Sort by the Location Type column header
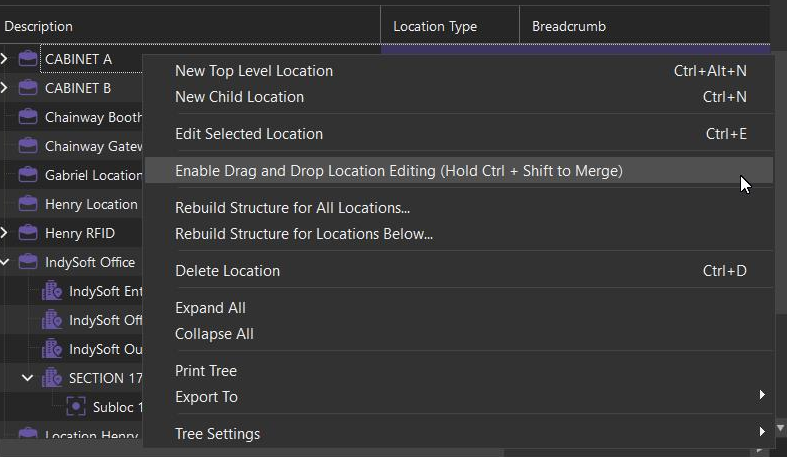 [x=435, y=27]
